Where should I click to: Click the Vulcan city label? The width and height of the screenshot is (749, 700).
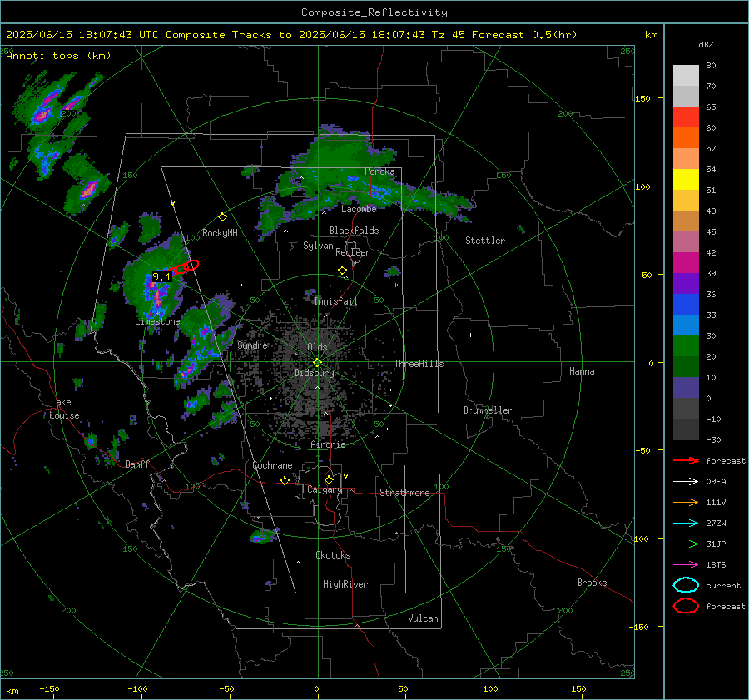click(423, 618)
